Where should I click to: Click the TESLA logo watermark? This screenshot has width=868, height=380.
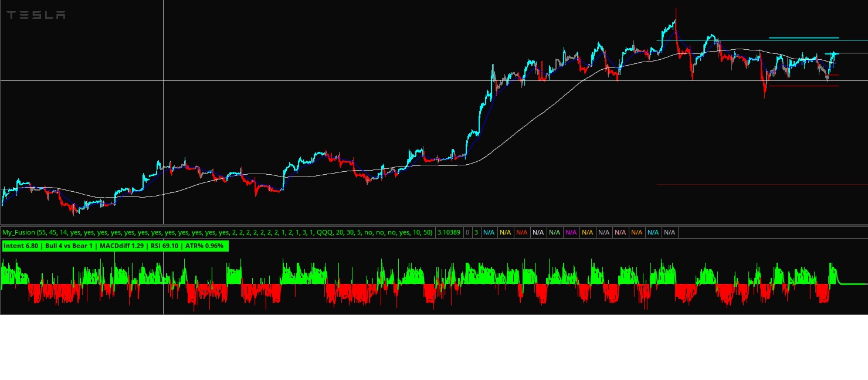[x=36, y=15]
